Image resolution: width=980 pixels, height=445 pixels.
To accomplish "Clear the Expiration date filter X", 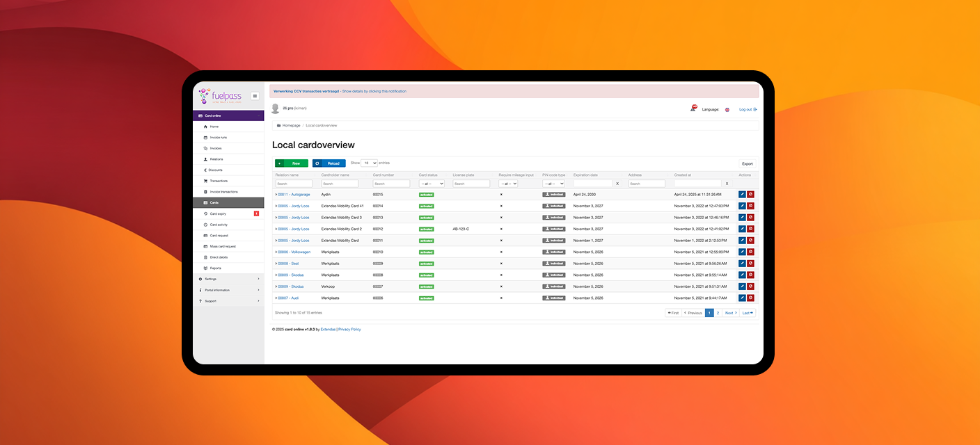I will coord(617,184).
